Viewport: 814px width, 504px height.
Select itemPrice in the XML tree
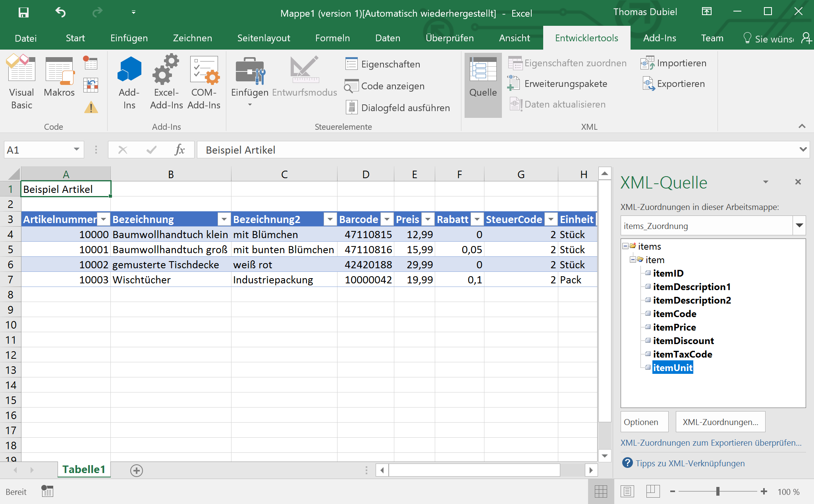coord(674,327)
